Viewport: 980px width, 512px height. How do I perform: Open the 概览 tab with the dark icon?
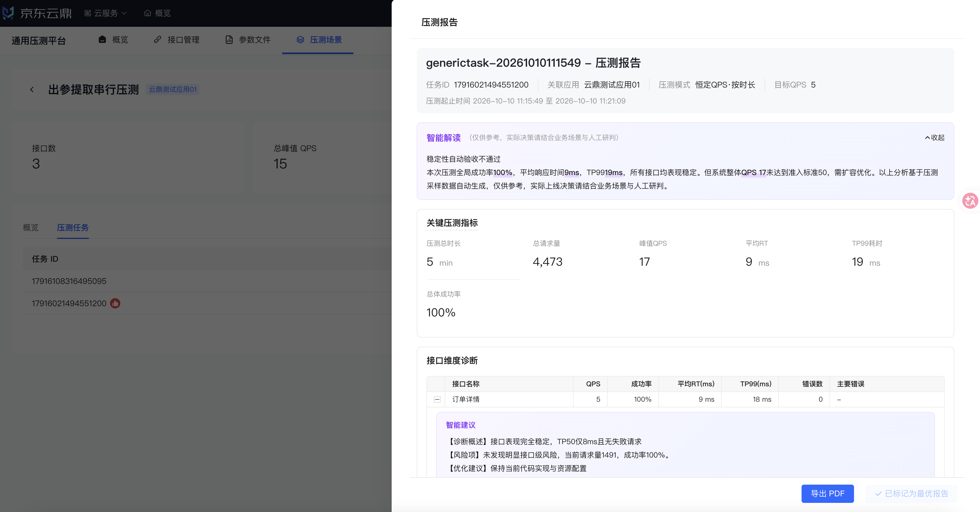(113, 40)
